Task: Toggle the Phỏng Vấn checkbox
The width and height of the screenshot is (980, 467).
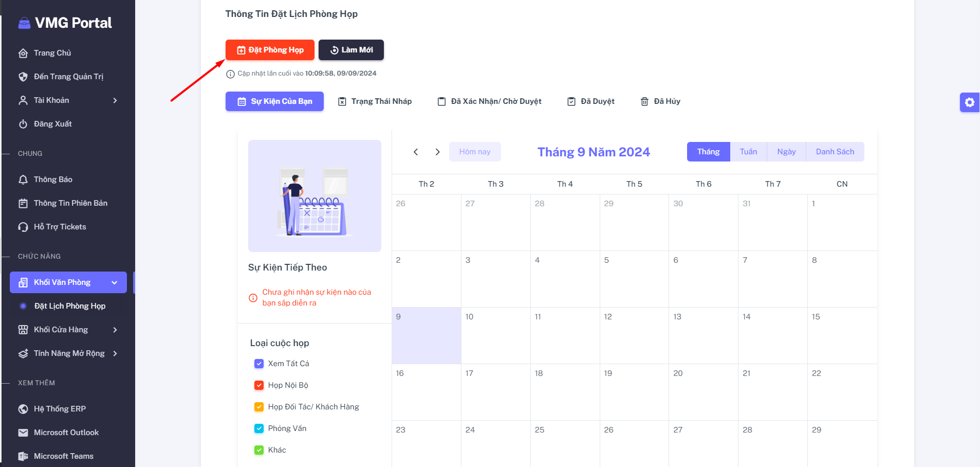Action: [259, 428]
